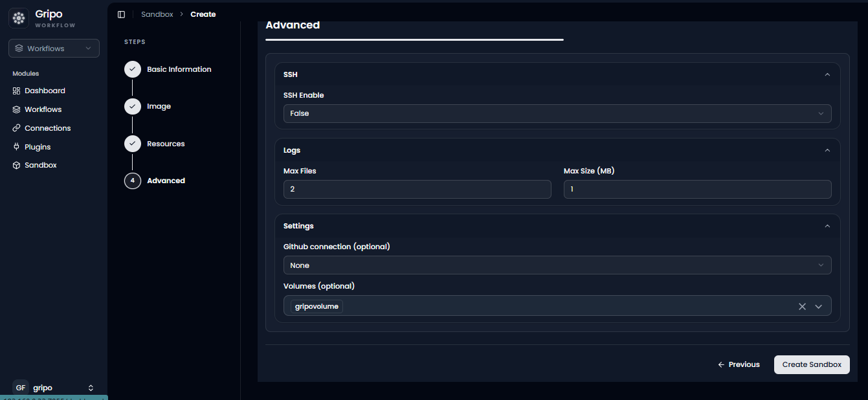Collapse the Logs section
This screenshot has height=400, width=868.
[827, 150]
